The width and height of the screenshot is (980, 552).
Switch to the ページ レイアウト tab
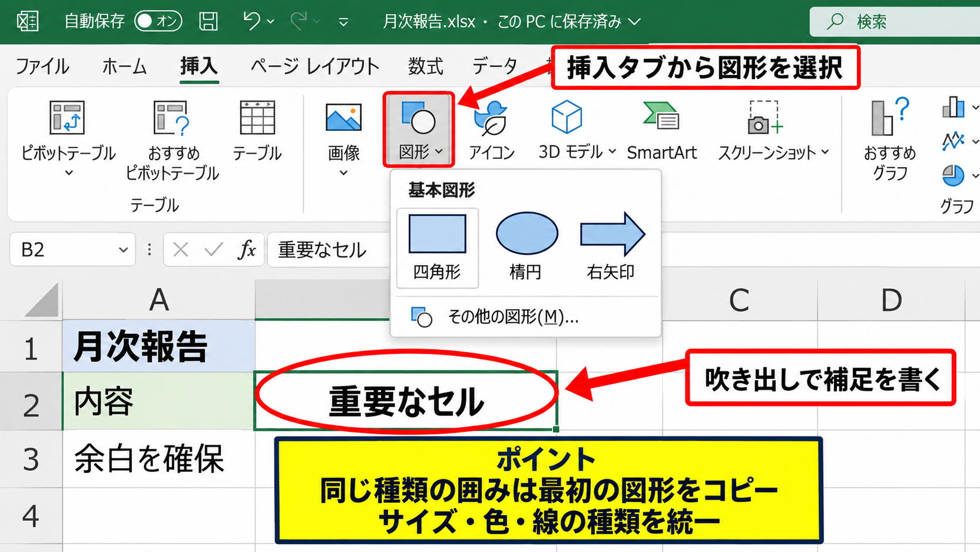pos(315,66)
